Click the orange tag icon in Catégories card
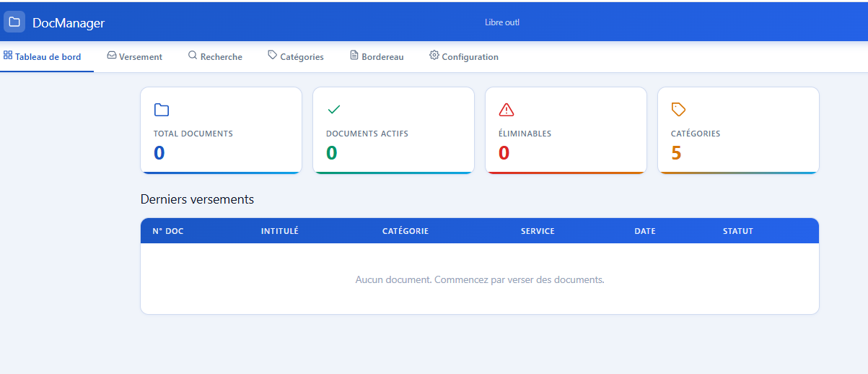This screenshot has height=374, width=868. tap(679, 110)
